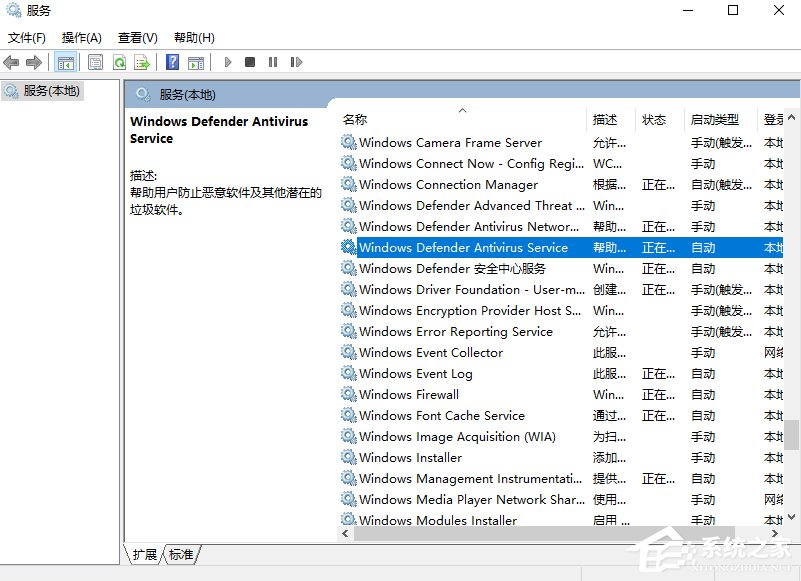
Task: Export the services list
Action: 143,61
